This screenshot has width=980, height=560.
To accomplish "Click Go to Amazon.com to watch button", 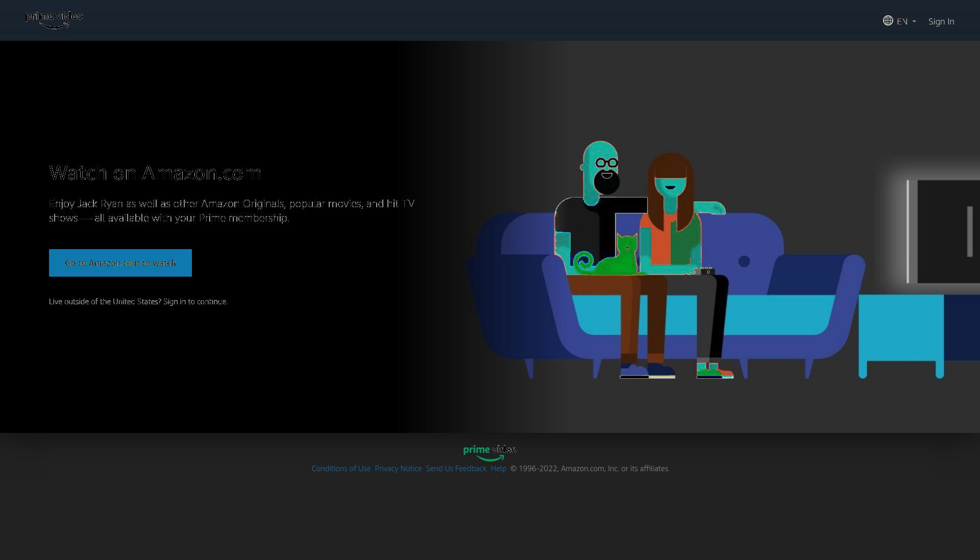I will 120,263.
